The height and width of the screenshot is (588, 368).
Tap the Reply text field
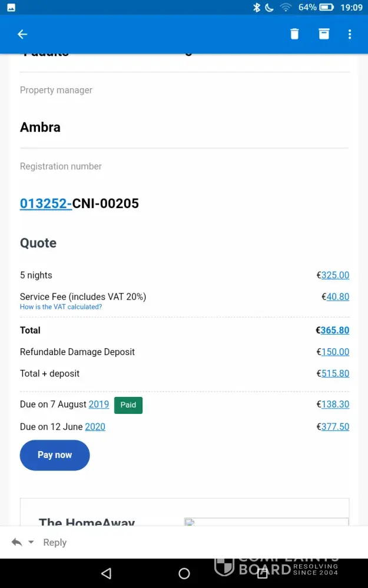coord(55,542)
